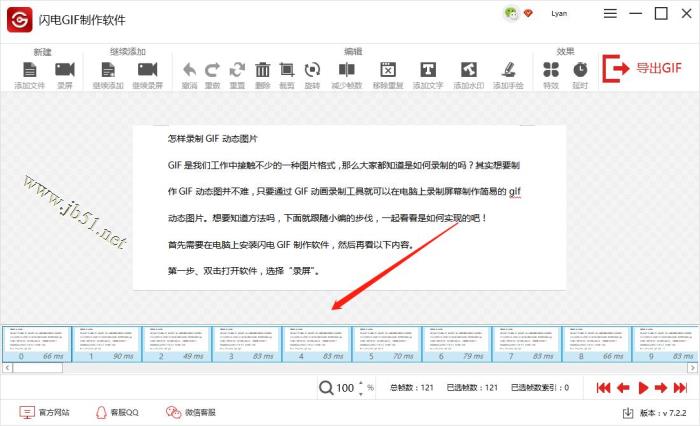The image size is (700, 426).
Task: Go to the next frame
Action: 661,388
